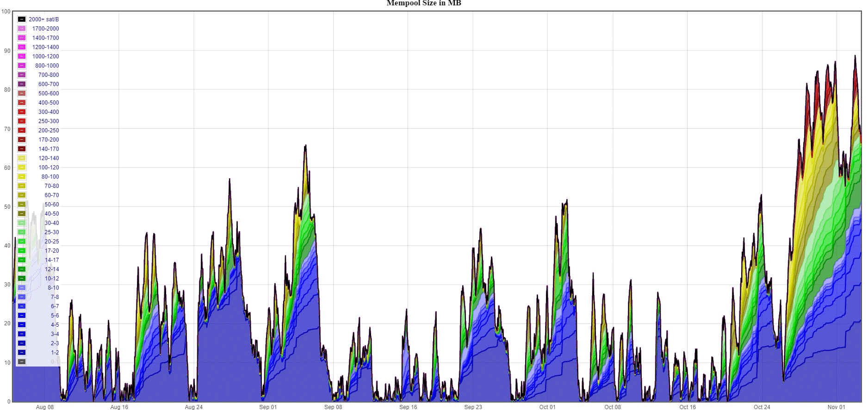Click the magenta 1000-1200 legend color box
This screenshot has height=410, width=868.
click(x=22, y=56)
